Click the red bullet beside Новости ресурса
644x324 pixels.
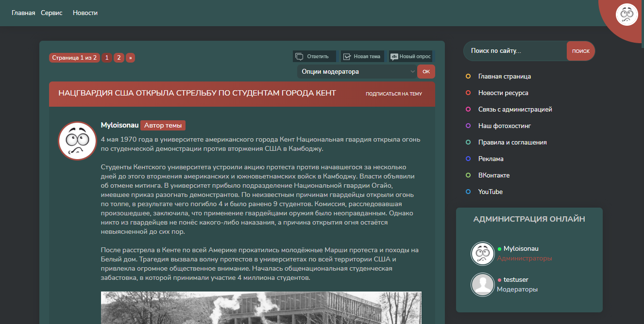pos(468,93)
